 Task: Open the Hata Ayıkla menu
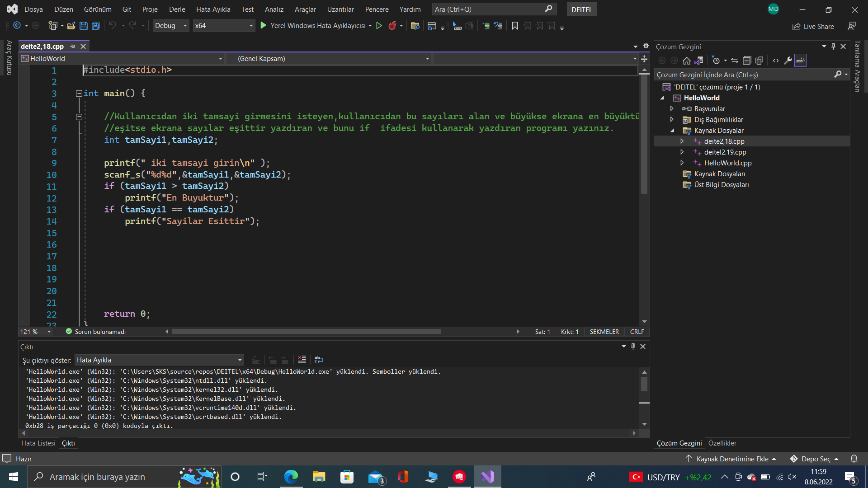point(213,9)
